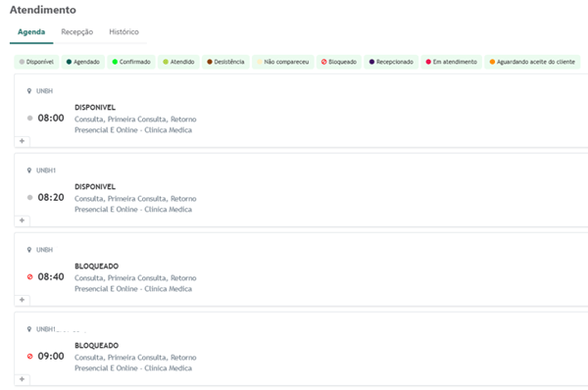
Task: Click the location pin above the 08:00 slot
Action: pos(29,91)
